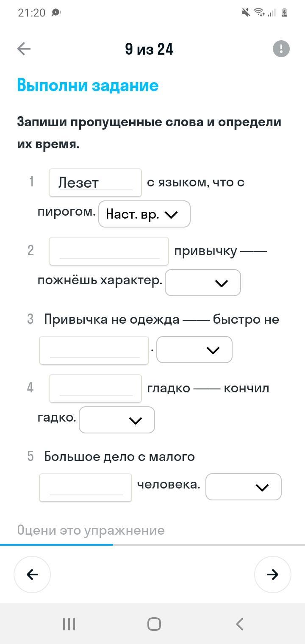This screenshot has width=305, height=644.
Task: Tap the back arrow in the header
Action: pyautogui.click(x=24, y=49)
